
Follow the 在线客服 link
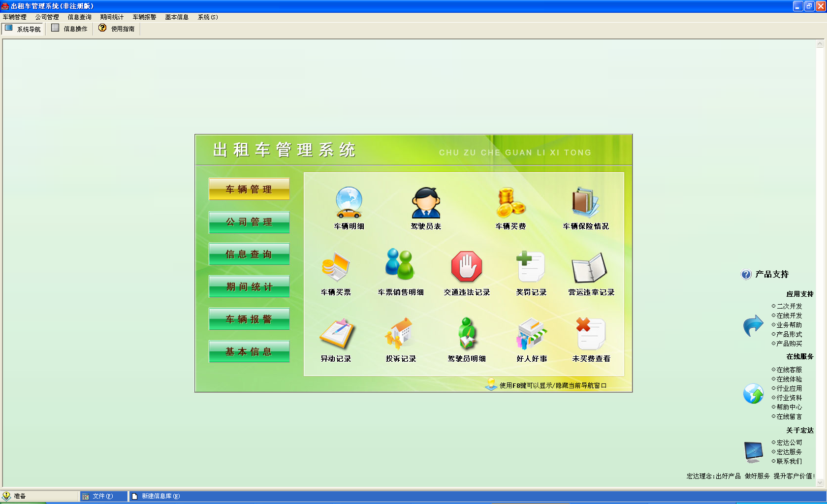point(789,370)
